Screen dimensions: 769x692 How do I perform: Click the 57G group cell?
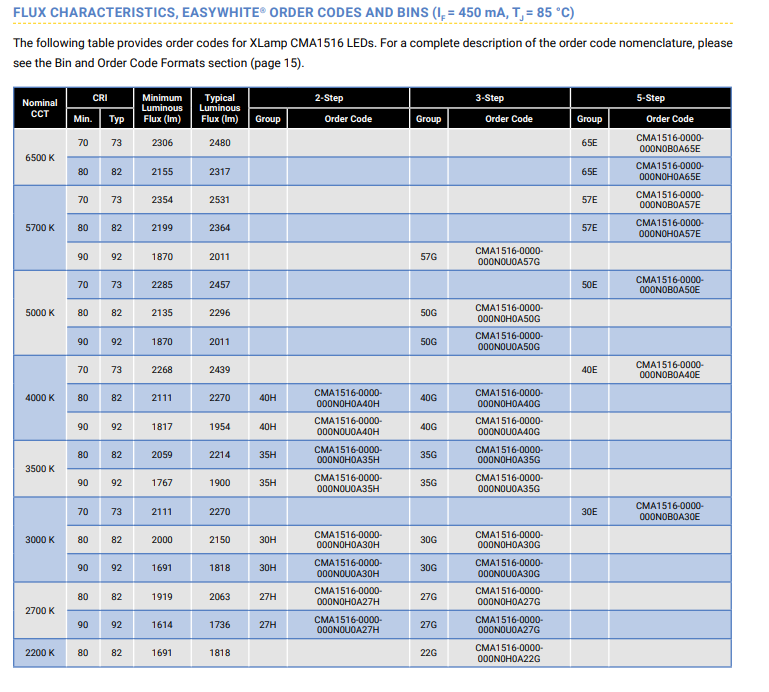pyautogui.click(x=429, y=256)
